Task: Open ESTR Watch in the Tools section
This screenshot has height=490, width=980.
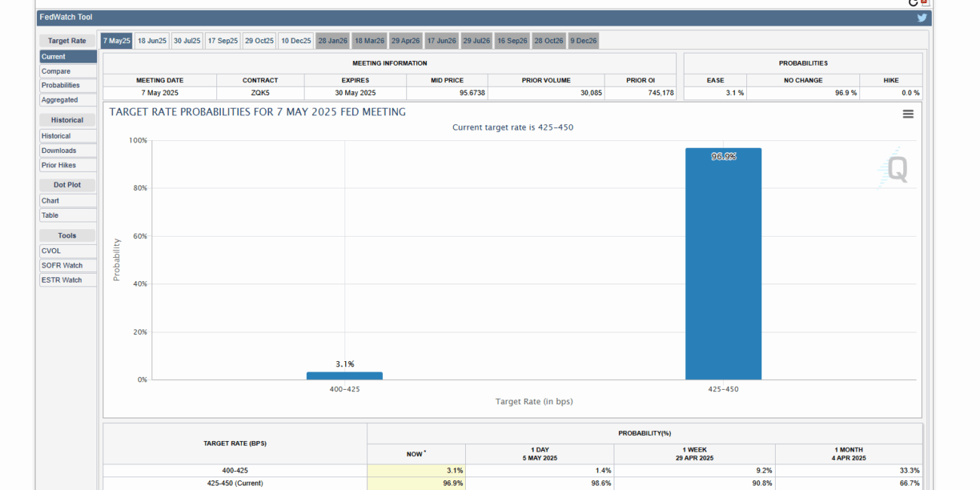Action: point(68,280)
